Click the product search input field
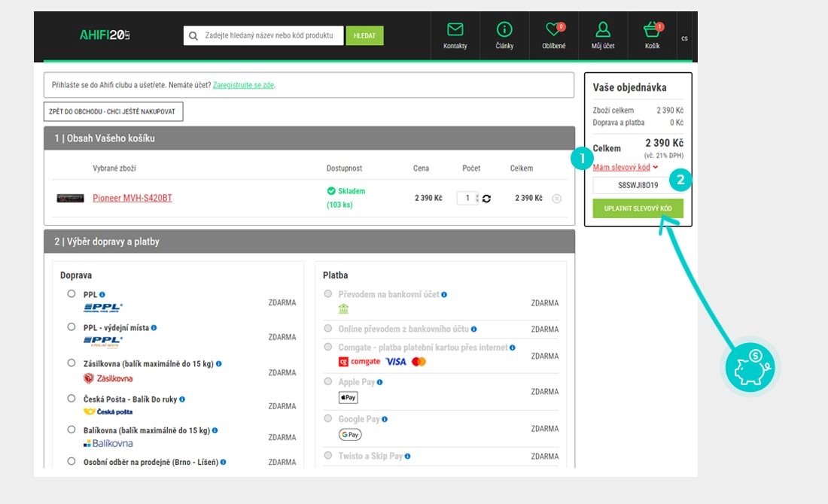828x504 pixels. coord(267,35)
